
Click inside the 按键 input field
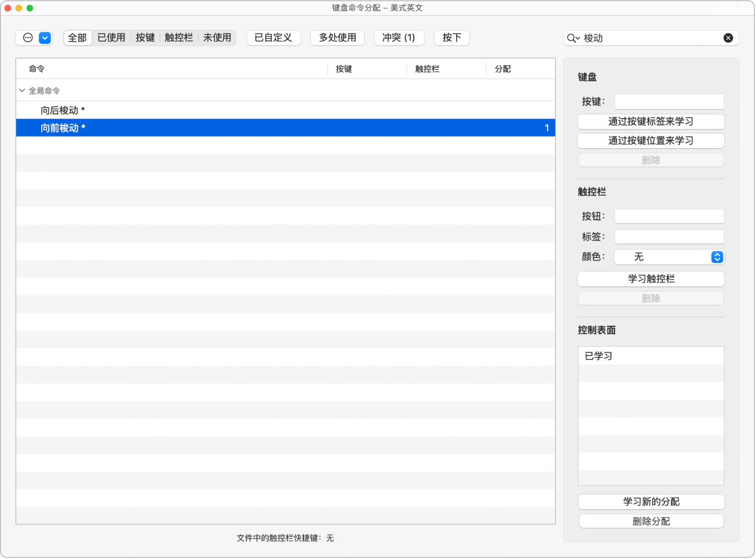(x=669, y=101)
